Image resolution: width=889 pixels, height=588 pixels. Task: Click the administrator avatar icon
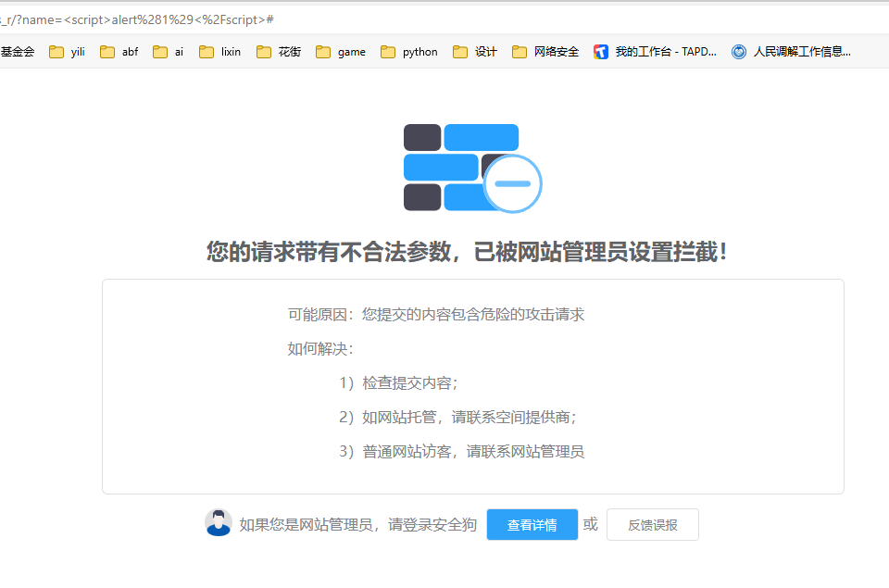(219, 523)
